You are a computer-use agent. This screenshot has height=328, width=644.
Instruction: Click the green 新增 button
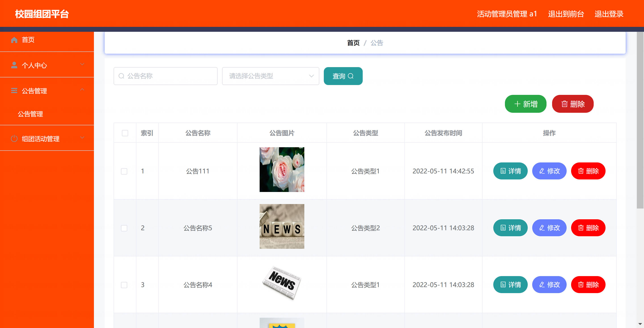(525, 104)
